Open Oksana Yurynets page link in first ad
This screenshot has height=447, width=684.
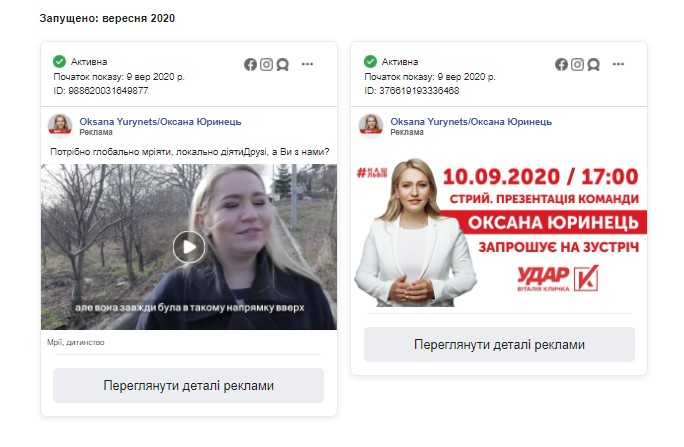point(160,122)
